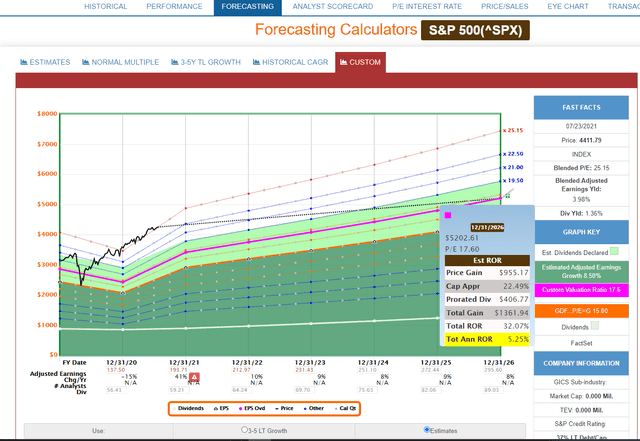The width and height of the screenshot is (640, 441).
Task: Edit the 251.10 earnings field for 12/31/24
Action: click(x=367, y=370)
